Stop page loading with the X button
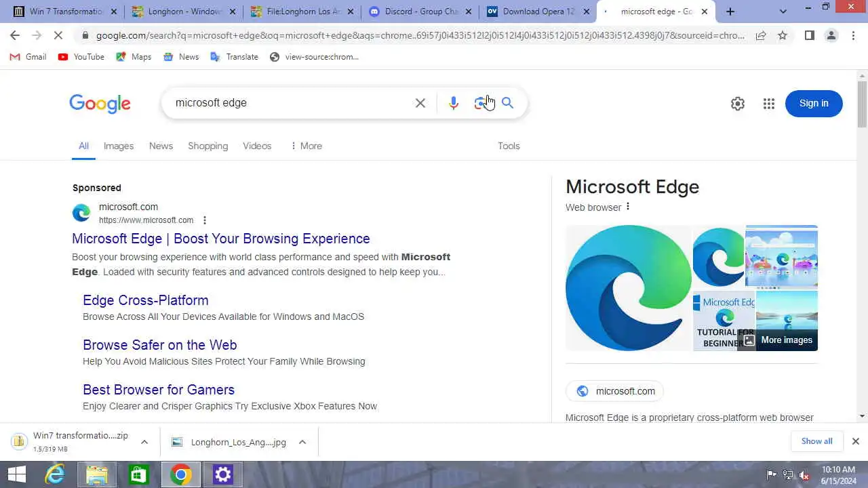Screen dimensions: 868x488 pos(58,36)
